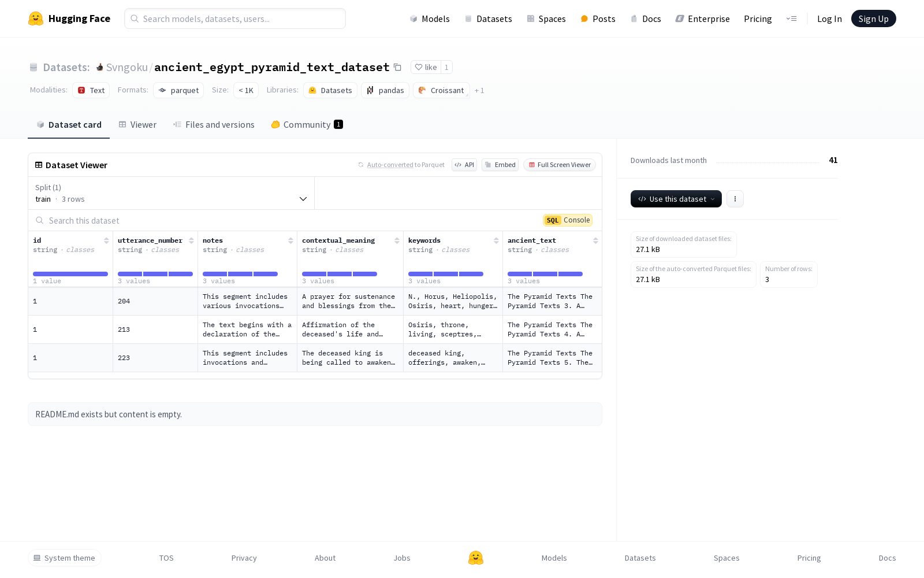Sort by contextual_meaning column arrows
Image resolution: width=924 pixels, height=578 pixels.
coord(397,240)
